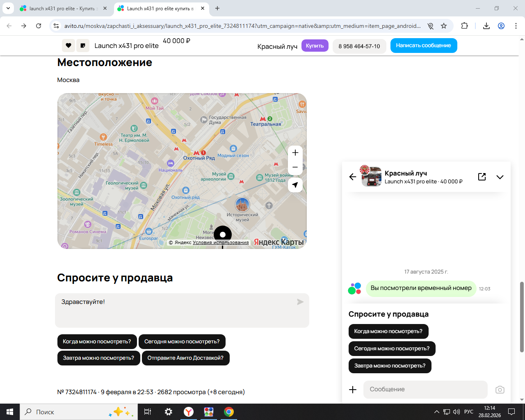Click the Здравствуйте! message text field
Viewport: 525px width, 420px height.
click(182, 310)
